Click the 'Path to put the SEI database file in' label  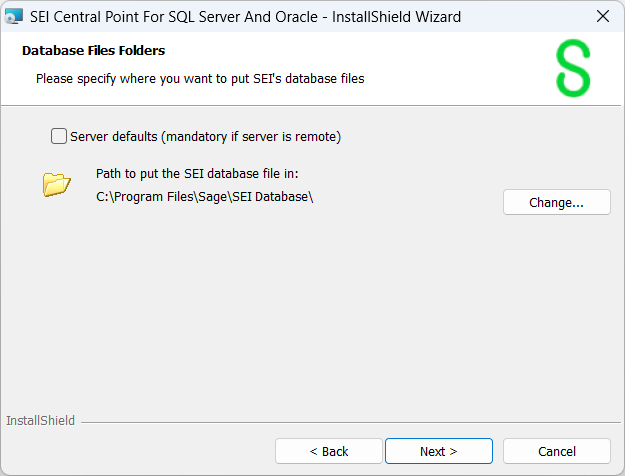[x=205, y=174]
